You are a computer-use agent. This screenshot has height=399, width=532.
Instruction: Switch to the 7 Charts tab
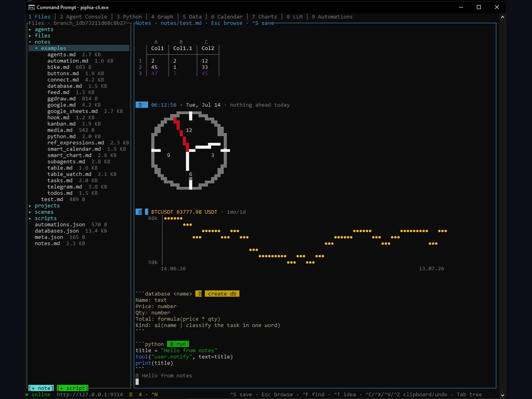(264, 17)
